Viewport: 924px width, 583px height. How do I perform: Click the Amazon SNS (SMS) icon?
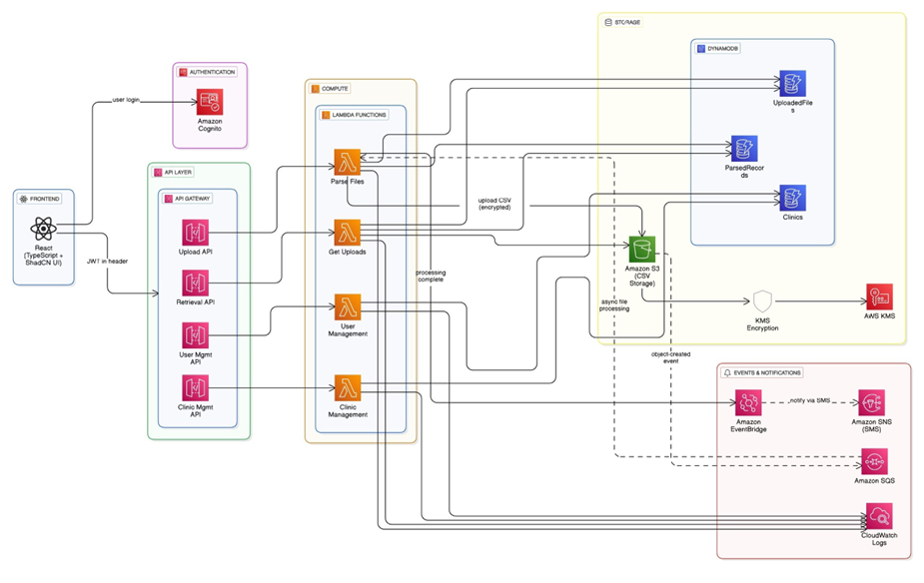[871, 403]
